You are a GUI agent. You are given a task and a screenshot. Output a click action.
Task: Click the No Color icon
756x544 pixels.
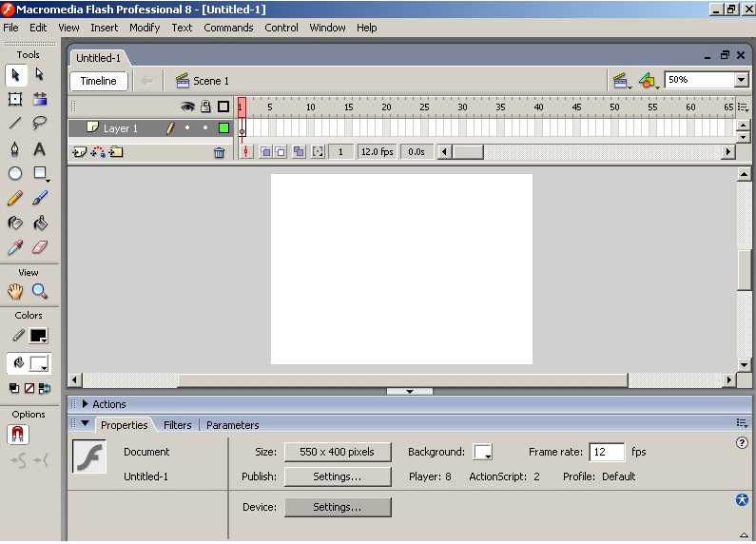tap(29, 388)
